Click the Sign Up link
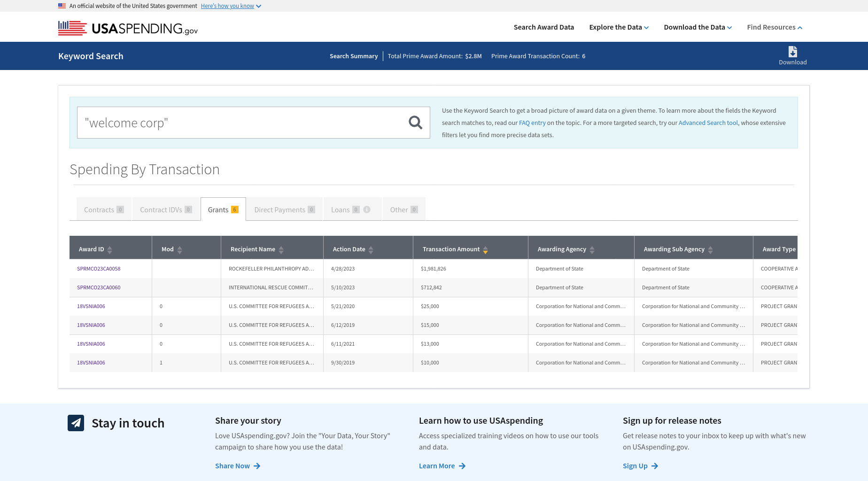The width and height of the screenshot is (868, 481). click(640, 466)
